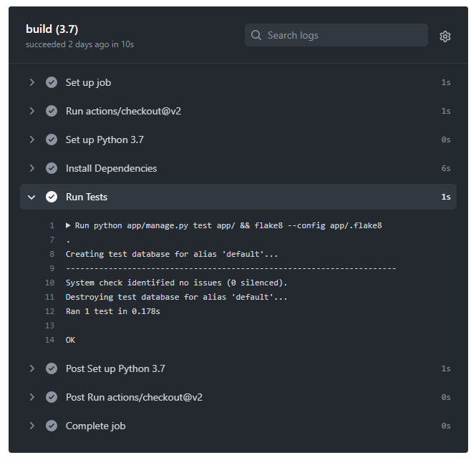The image size is (476, 460).
Task: Collapse the Run Tests step
Action: click(x=31, y=197)
